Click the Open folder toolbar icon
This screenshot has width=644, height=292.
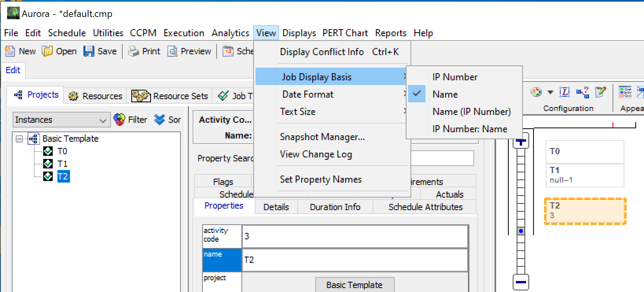[47, 51]
